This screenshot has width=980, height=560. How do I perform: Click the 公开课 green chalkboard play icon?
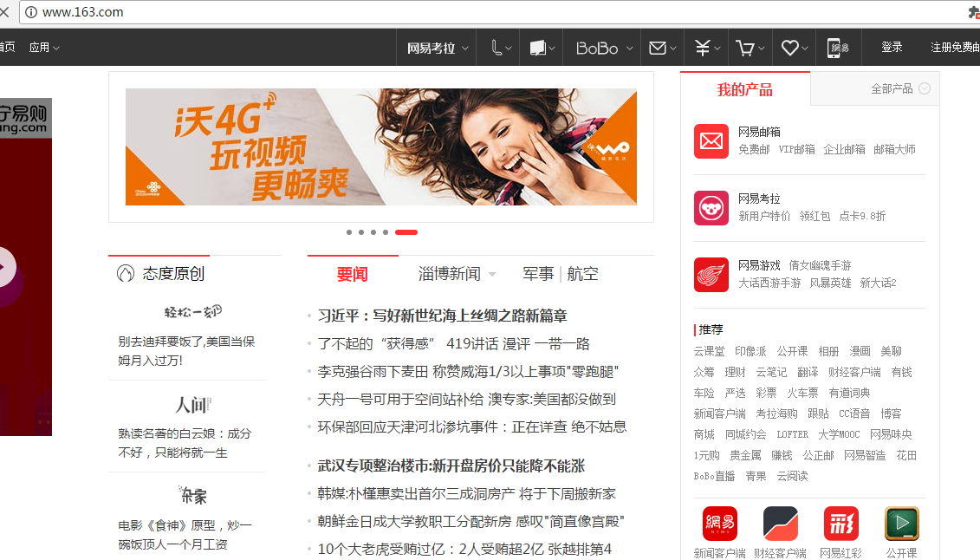click(901, 524)
